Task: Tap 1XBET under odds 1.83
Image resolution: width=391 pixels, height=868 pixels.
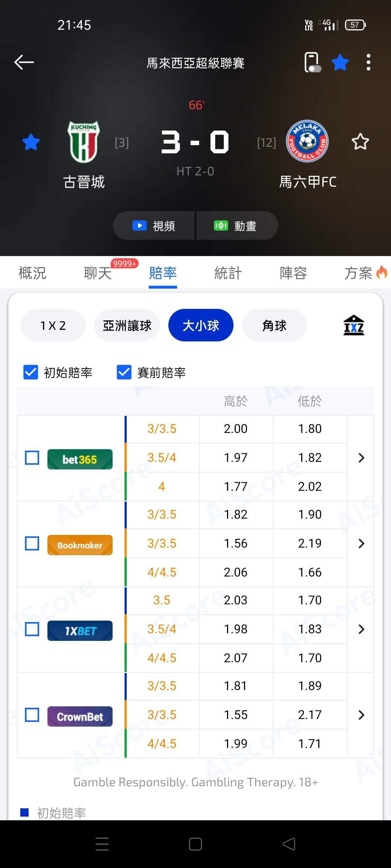Action: tap(310, 629)
